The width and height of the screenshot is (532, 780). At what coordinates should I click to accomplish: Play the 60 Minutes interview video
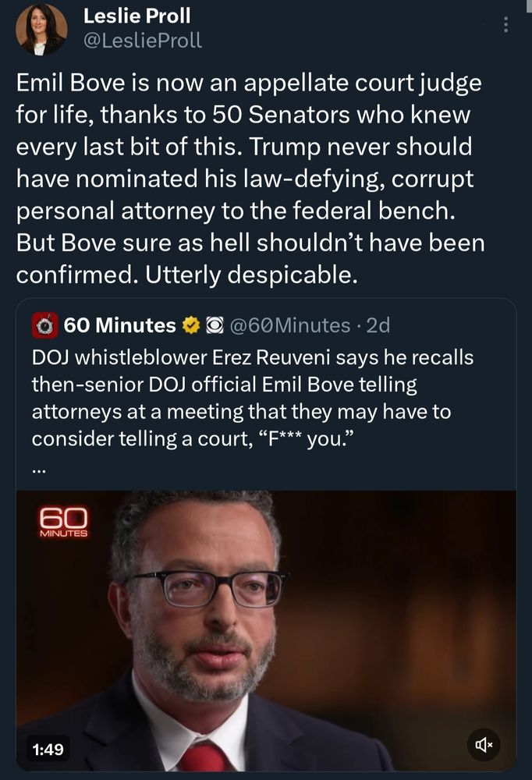(x=265, y=624)
